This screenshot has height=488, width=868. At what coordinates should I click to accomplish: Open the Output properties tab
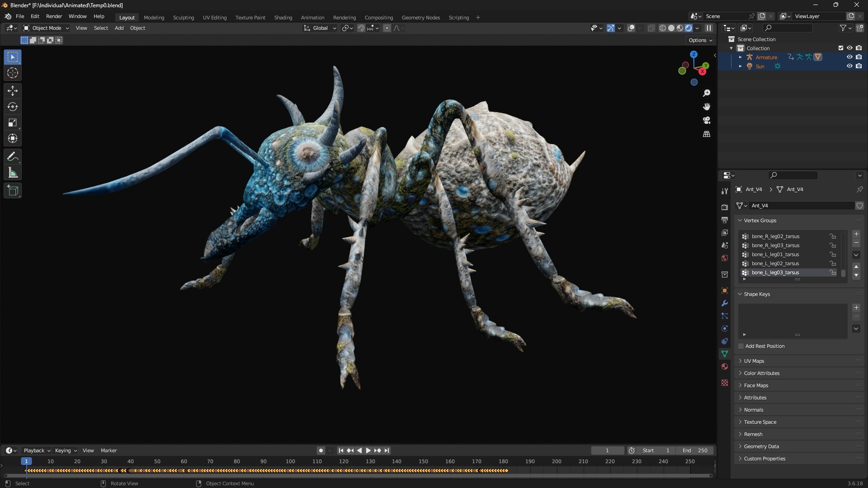tap(725, 220)
